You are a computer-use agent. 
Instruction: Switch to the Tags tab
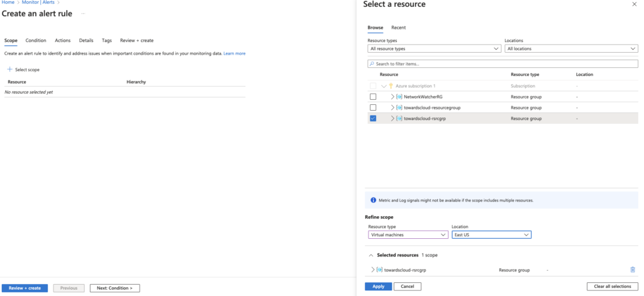coord(107,41)
